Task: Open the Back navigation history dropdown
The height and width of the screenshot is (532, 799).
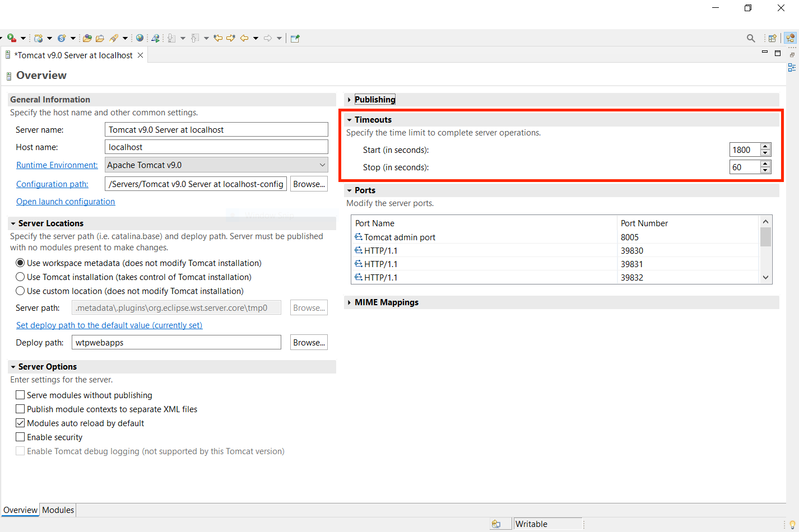Action: coord(256,38)
